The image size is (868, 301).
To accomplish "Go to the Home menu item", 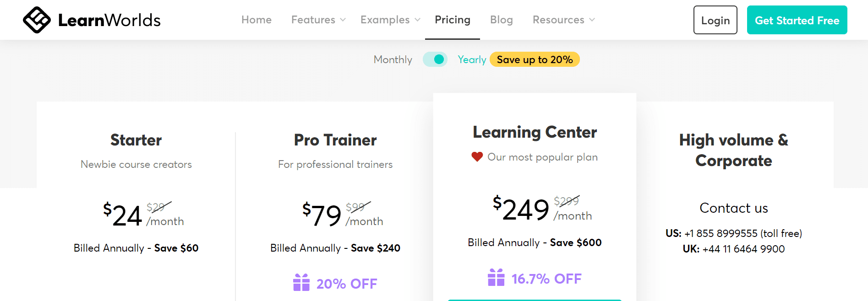I will (x=257, y=20).
